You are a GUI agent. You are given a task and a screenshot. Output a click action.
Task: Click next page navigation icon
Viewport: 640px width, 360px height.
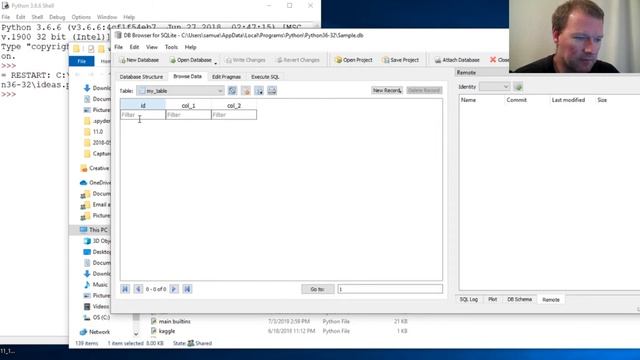[173, 289]
